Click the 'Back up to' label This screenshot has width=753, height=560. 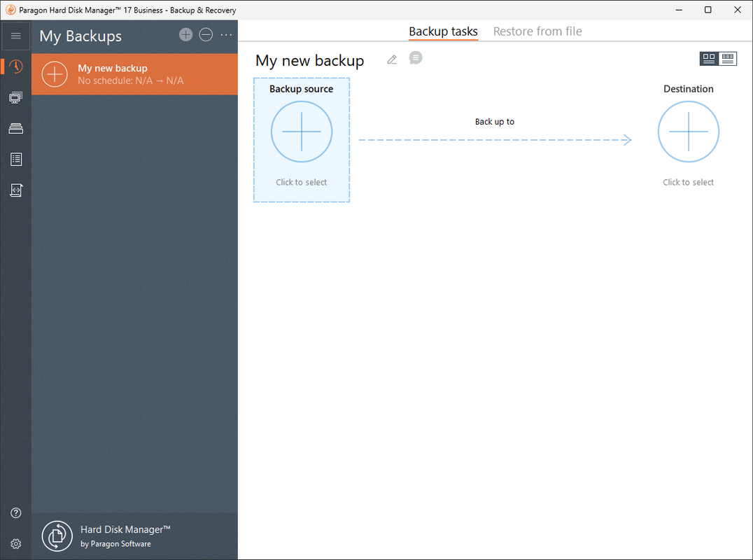pos(495,122)
